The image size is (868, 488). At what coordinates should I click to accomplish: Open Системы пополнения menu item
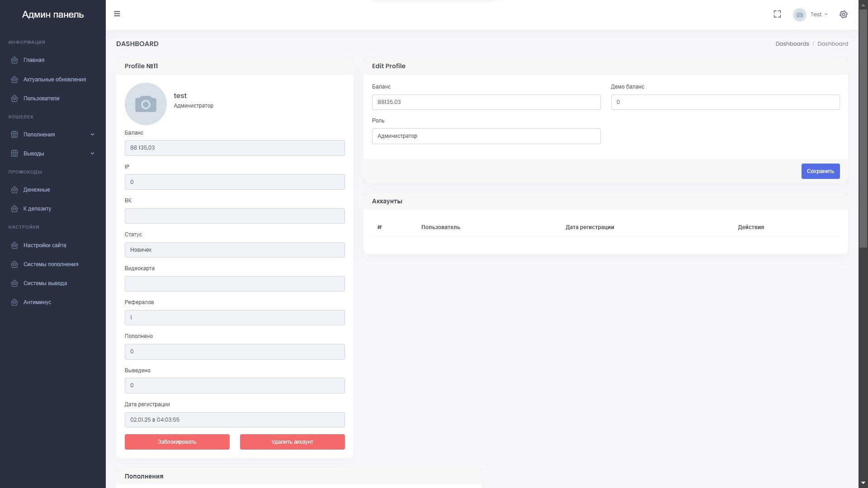(51, 264)
